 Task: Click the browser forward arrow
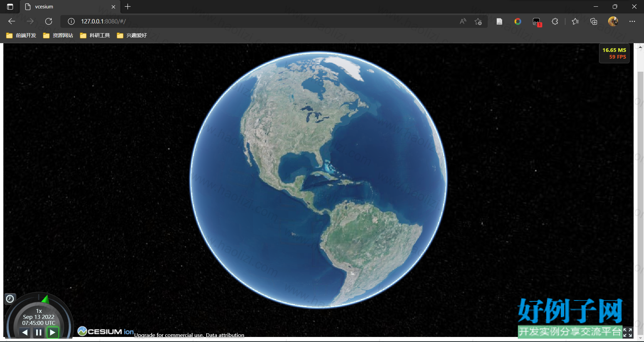coord(30,21)
